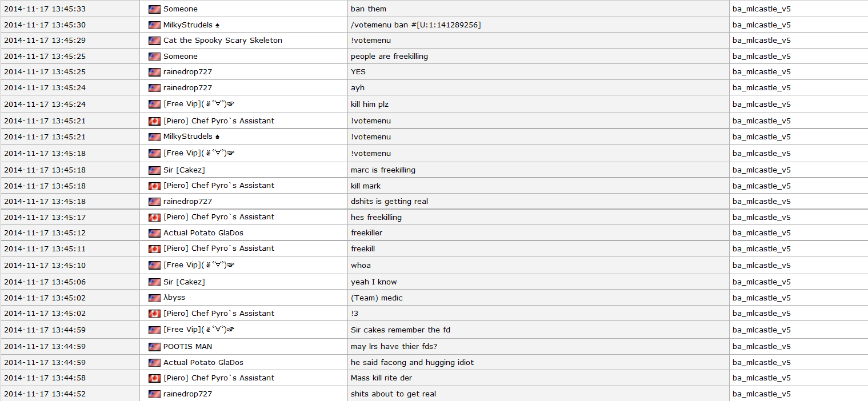Click the '(Team) medic' chat message

tap(377, 298)
